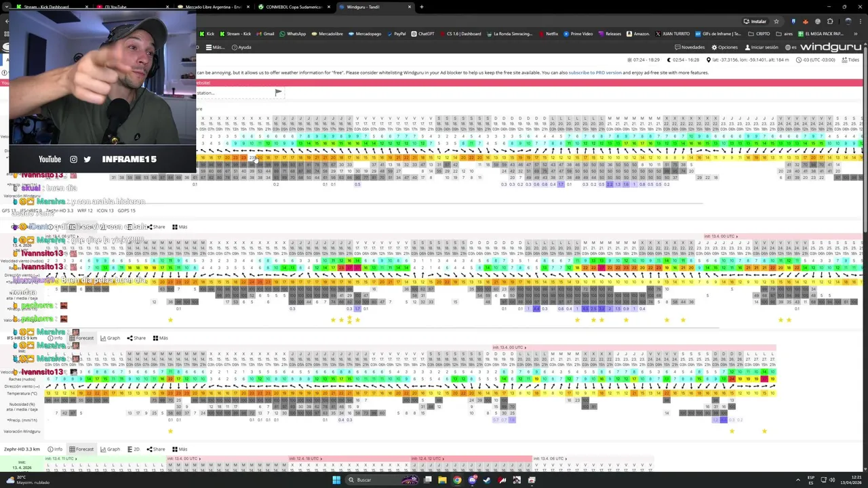Select Forecast tab for Zephr-HD 3.3 km

82,449
